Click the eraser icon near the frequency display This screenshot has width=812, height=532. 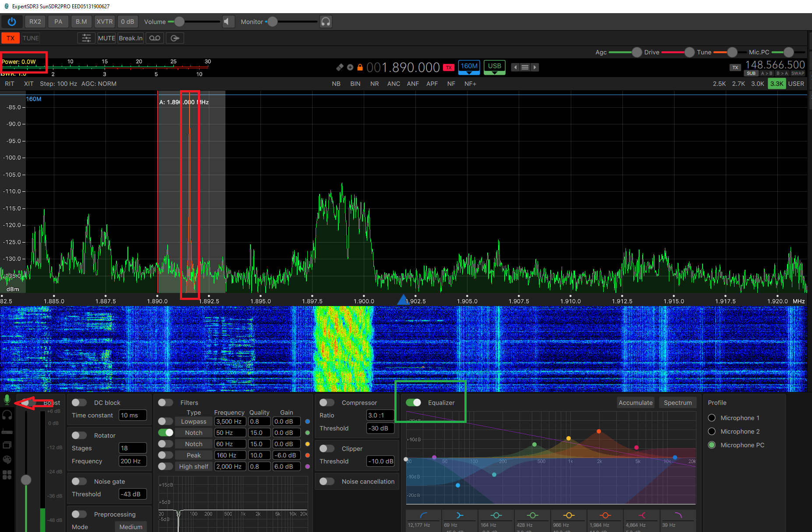pyautogui.click(x=340, y=67)
